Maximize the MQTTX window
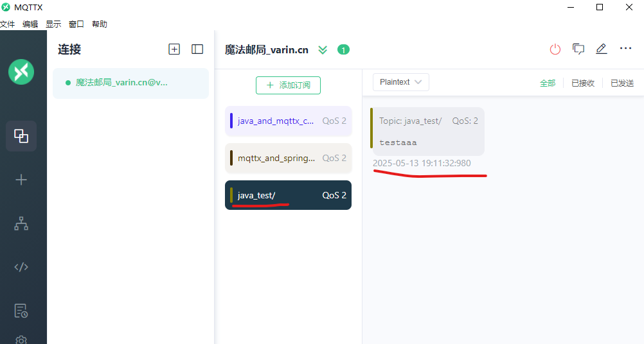 600,7
